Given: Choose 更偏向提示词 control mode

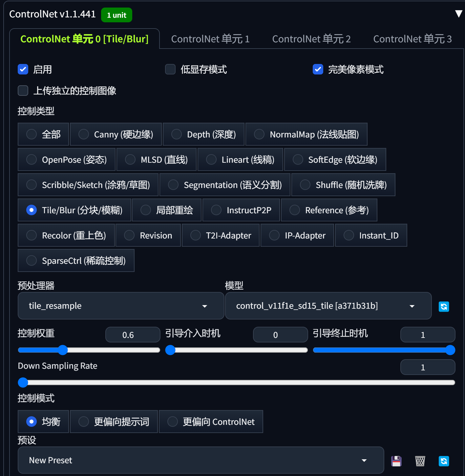Looking at the screenshot, I should pyautogui.click(x=114, y=422).
